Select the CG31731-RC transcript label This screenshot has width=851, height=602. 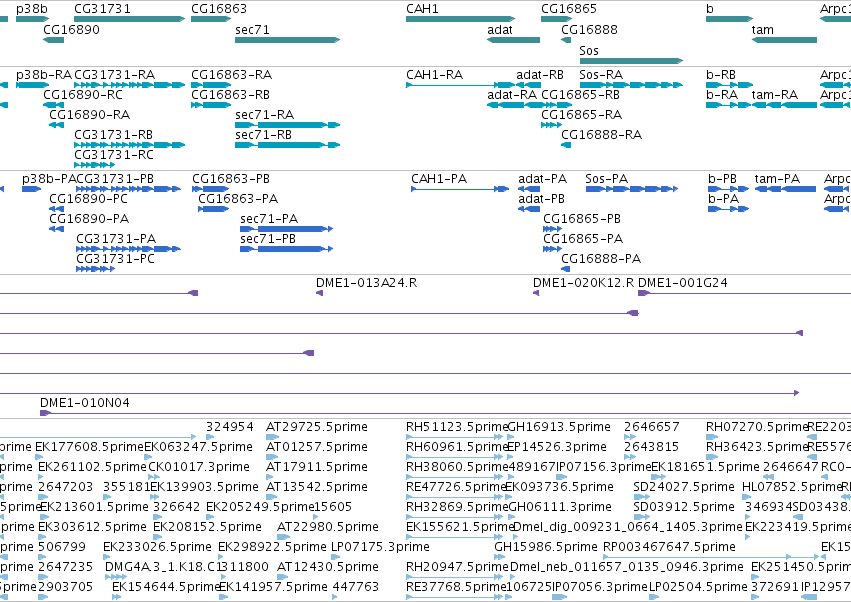(114, 155)
